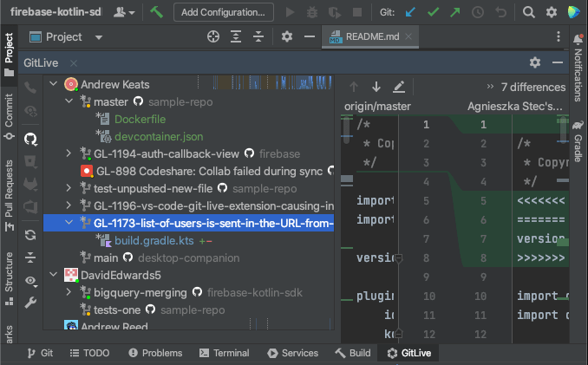Open IDE settings gear in top toolbar
This screenshot has width=588, height=365.
552,12
